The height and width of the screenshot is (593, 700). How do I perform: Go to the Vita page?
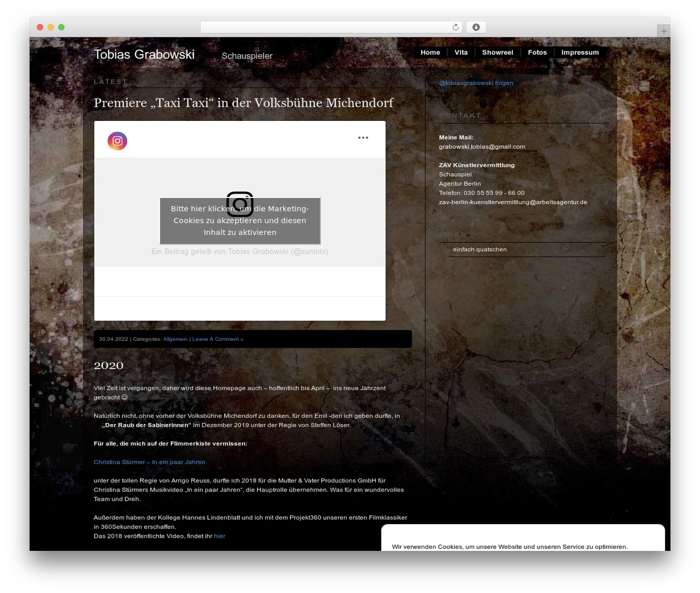pyautogui.click(x=461, y=53)
